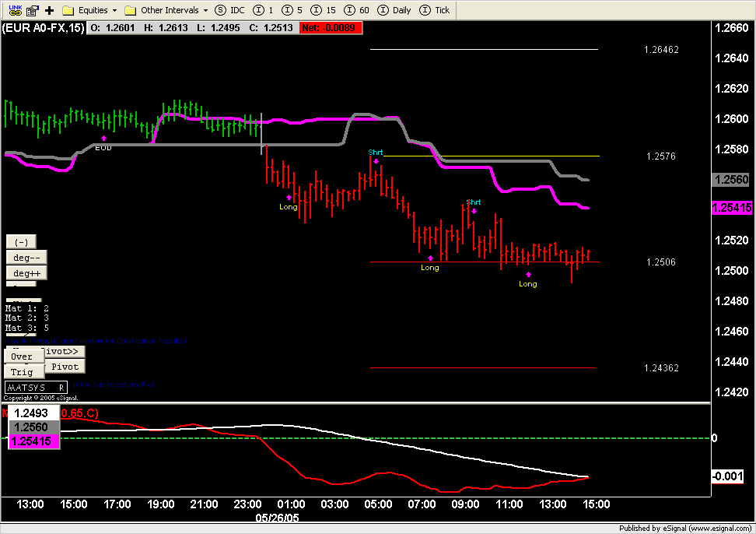Switch to the 1-minute interval
The image size is (756, 534).
[x=263, y=10]
